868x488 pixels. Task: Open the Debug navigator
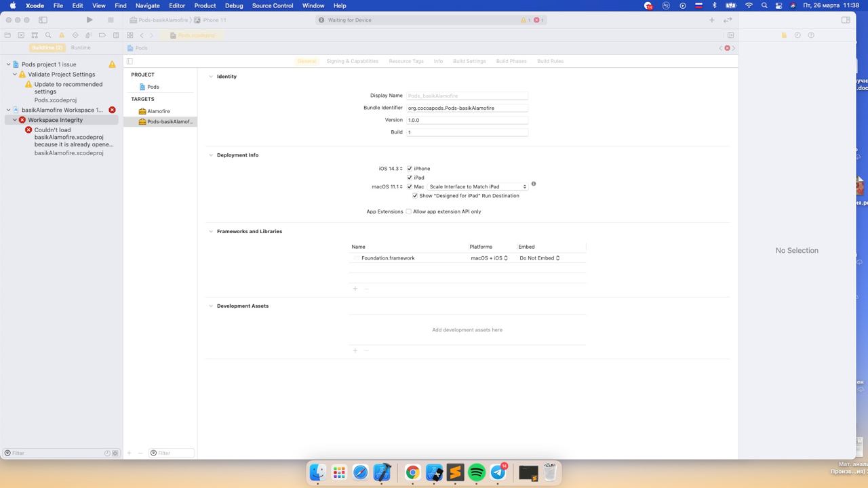(x=89, y=35)
